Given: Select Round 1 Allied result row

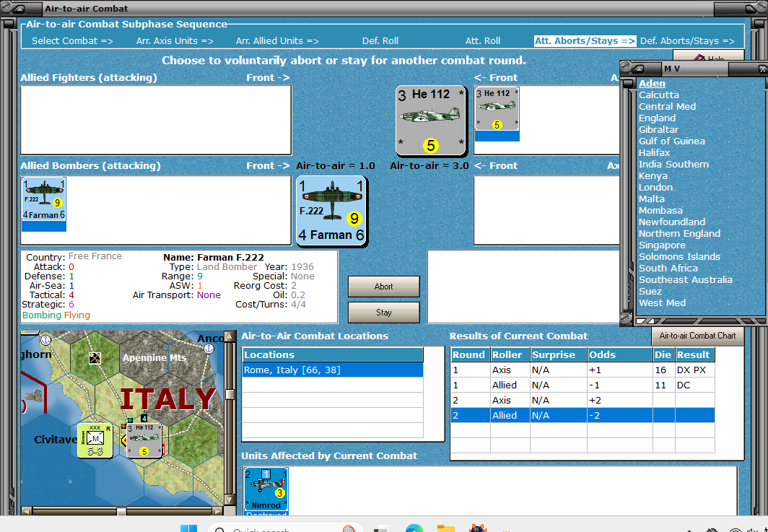Looking at the screenshot, I should pyautogui.click(x=582, y=385).
